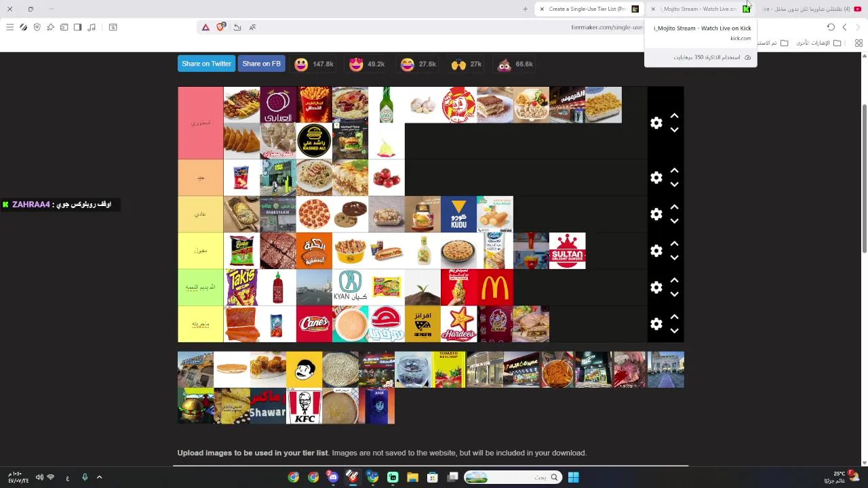Image resolution: width=868 pixels, height=488 pixels.
Task: Switch to the YouTube tab
Action: (811, 9)
